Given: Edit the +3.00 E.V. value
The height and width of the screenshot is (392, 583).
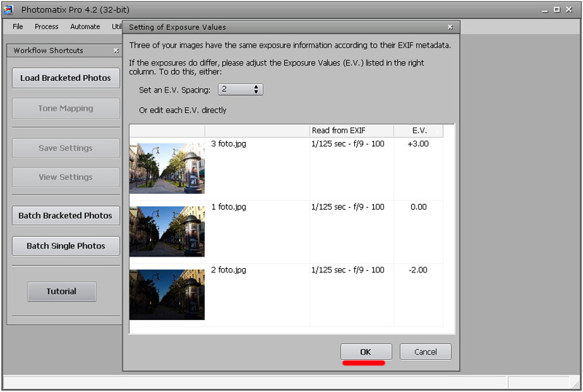Looking at the screenshot, I should tap(418, 144).
